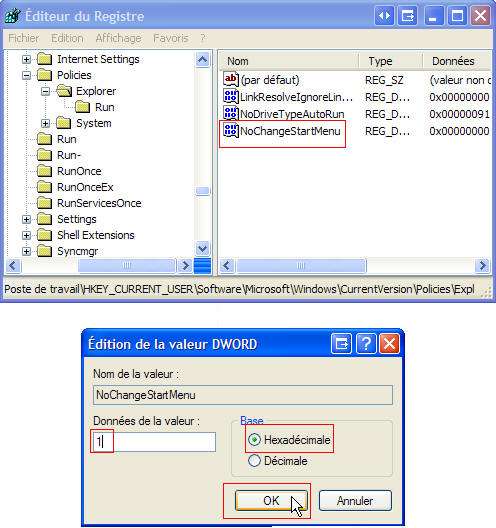The height and width of the screenshot is (528, 496).
Task: Open the Favoris menu
Action: click(x=171, y=38)
